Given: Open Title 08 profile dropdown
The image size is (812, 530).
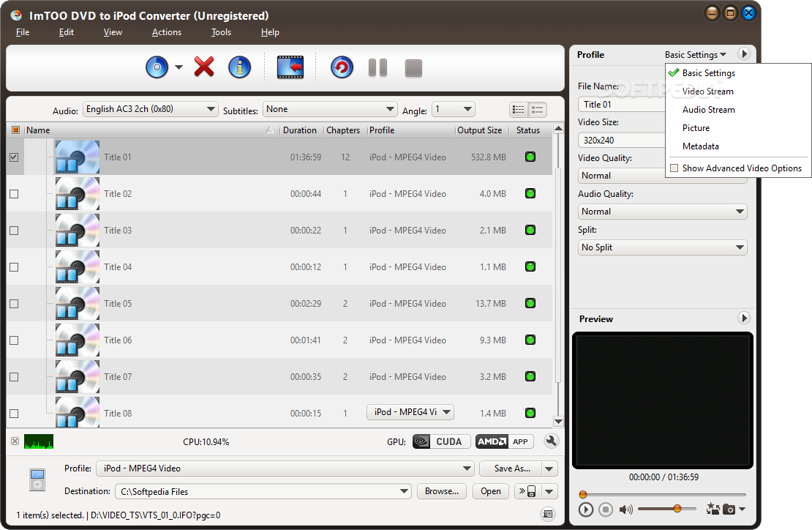Looking at the screenshot, I should pyautogui.click(x=410, y=412).
